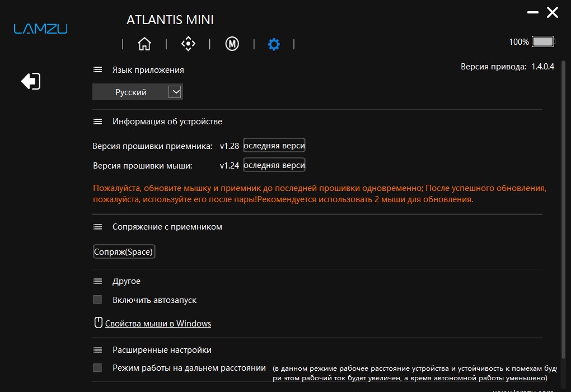Screen dimensions: 571x392
Task: Open the Macro (M) tab
Action: tap(232, 44)
